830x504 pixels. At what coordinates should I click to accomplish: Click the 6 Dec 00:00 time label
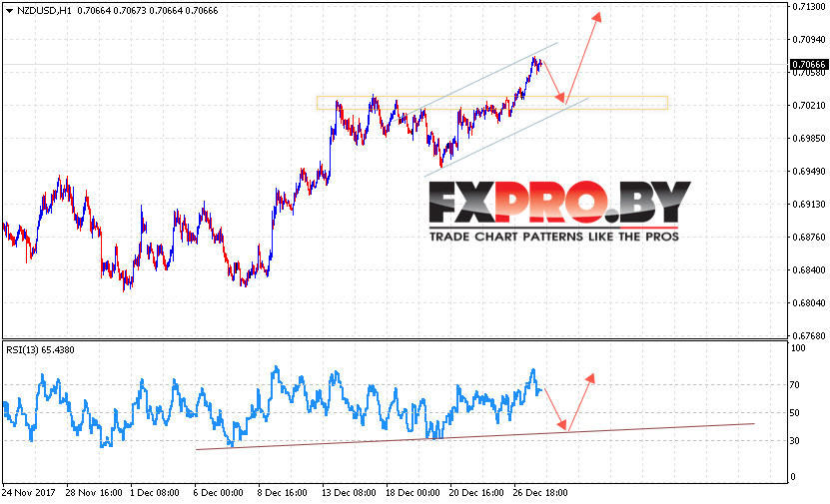218,492
